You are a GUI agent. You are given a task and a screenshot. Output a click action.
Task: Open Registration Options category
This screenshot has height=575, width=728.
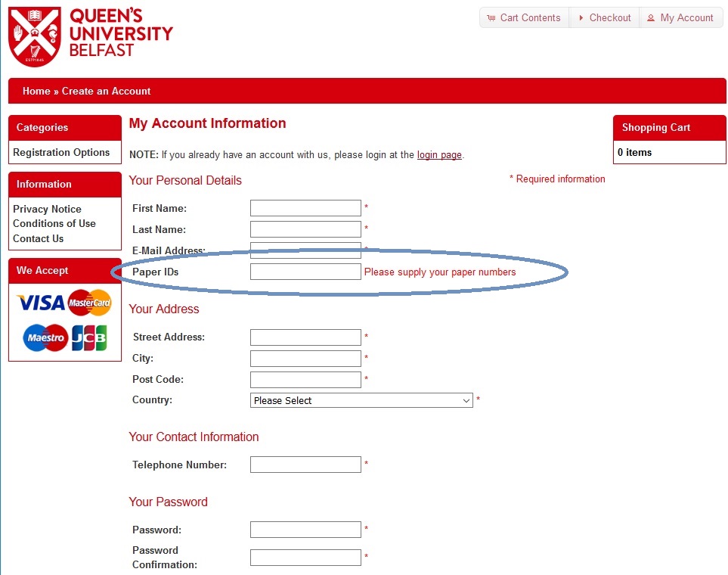(61, 152)
